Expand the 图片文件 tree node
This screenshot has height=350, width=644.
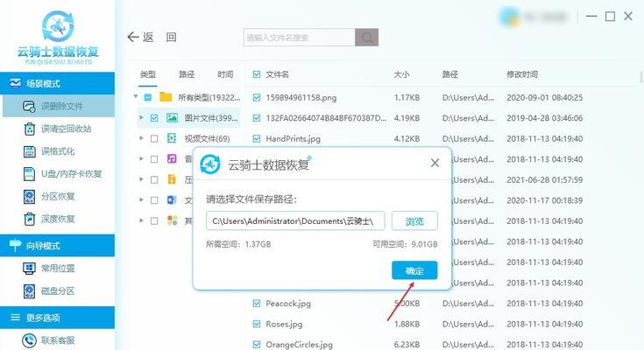[x=141, y=118]
